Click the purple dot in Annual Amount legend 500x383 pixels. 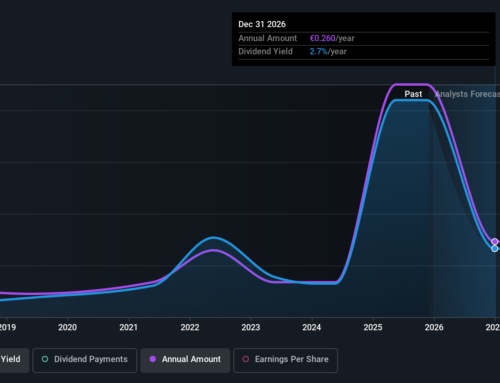153,359
